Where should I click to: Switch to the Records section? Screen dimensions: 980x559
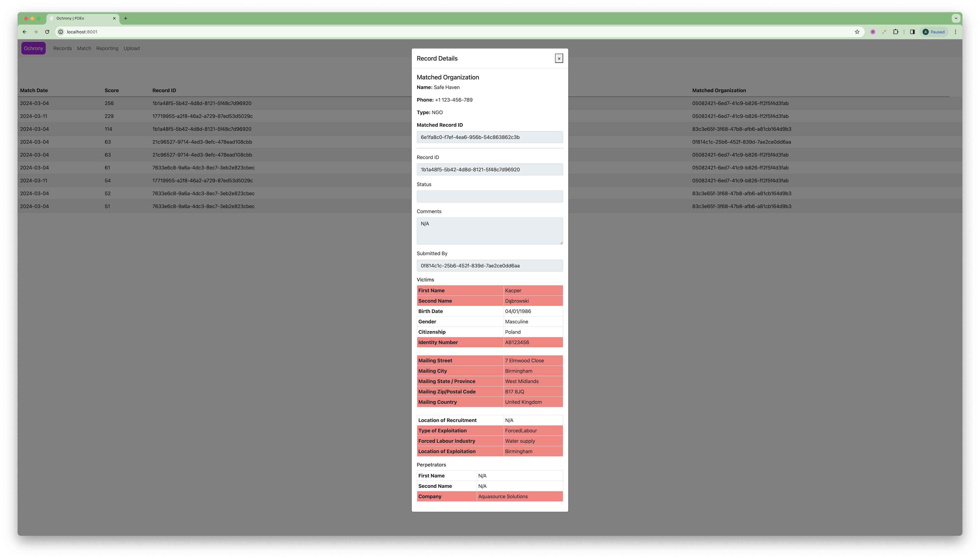point(62,48)
